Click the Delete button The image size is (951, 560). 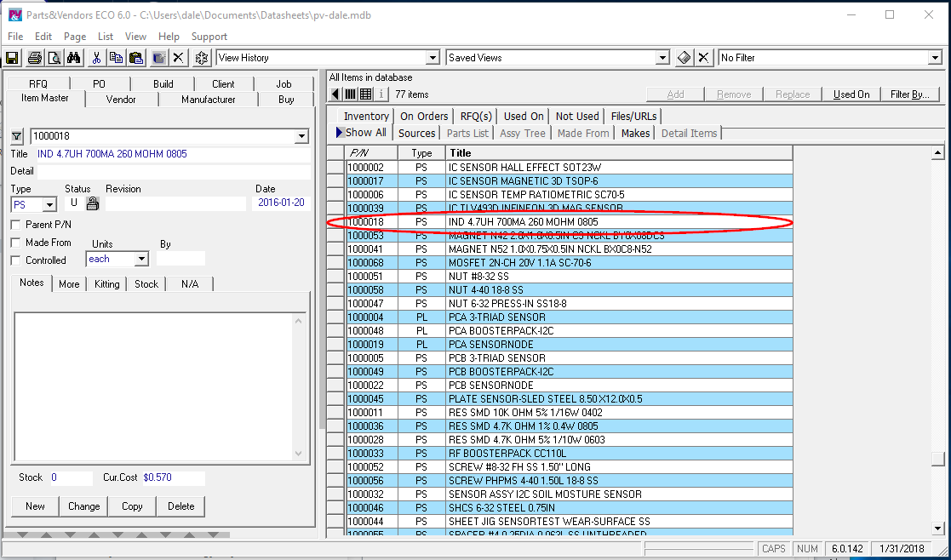point(180,506)
